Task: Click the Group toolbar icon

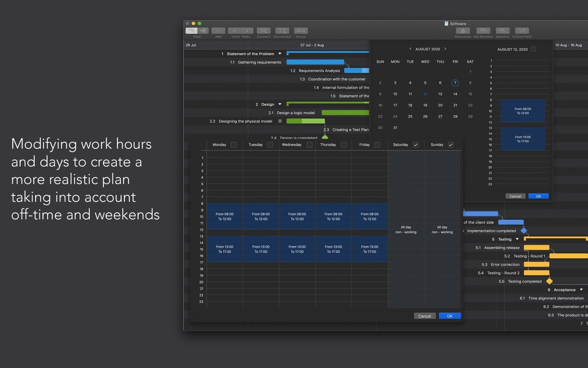Action: tap(301, 31)
